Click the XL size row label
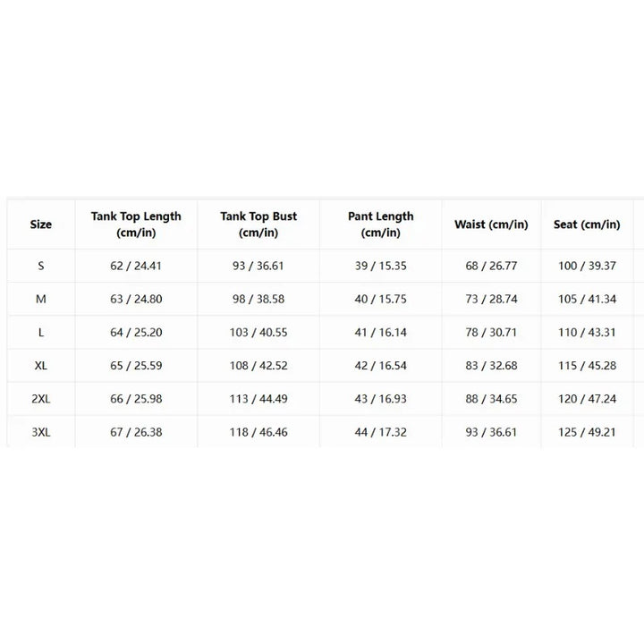644x644 pixels. [40, 366]
